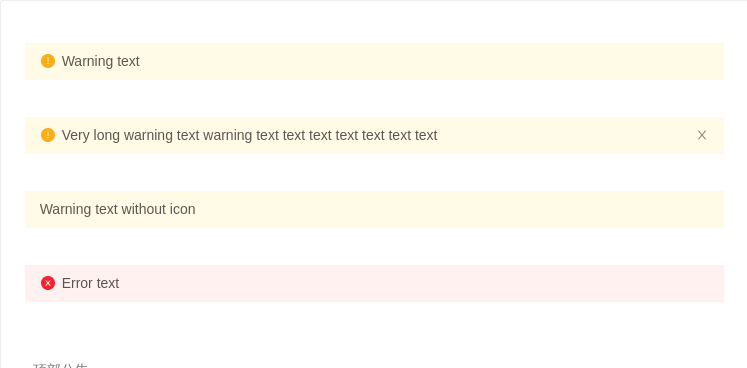747x368 pixels.
Task: Click empty area of the iconless warning banner
Action: point(457,209)
